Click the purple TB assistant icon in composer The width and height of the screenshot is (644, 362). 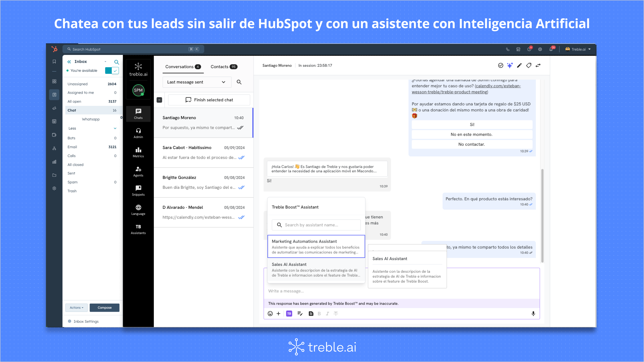289,314
